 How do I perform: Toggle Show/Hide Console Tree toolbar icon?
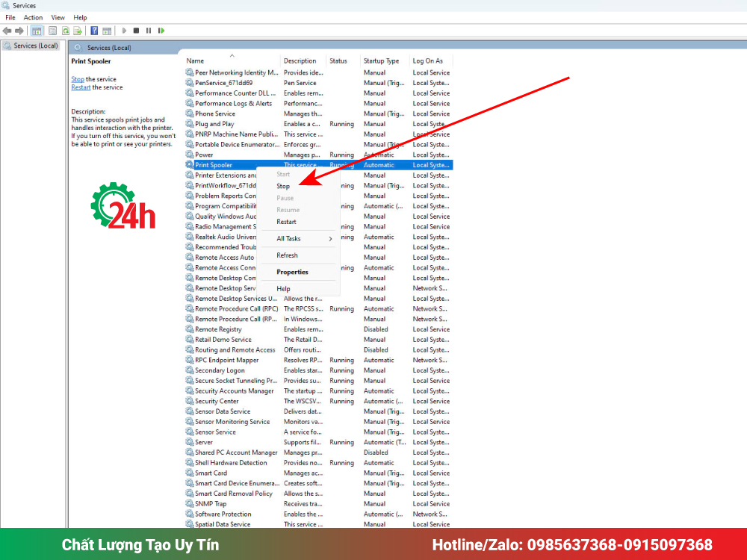click(x=36, y=31)
